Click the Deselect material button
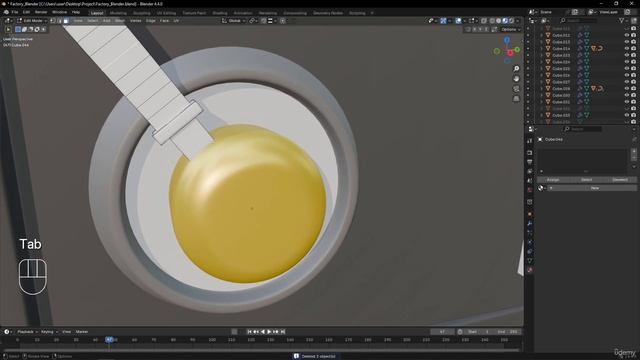The image size is (640, 360). click(620, 180)
